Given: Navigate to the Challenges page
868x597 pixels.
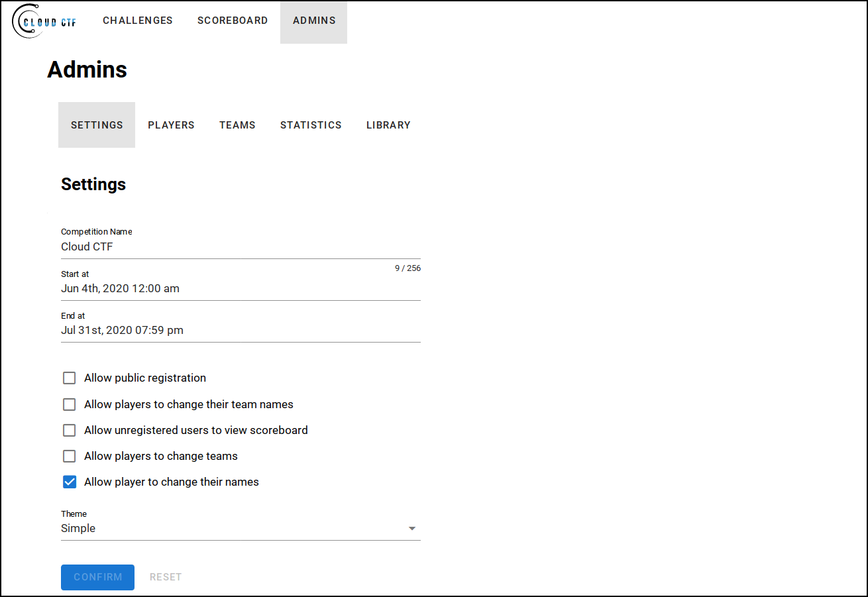Looking at the screenshot, I should pyautogui.click(x=137, y=21).
